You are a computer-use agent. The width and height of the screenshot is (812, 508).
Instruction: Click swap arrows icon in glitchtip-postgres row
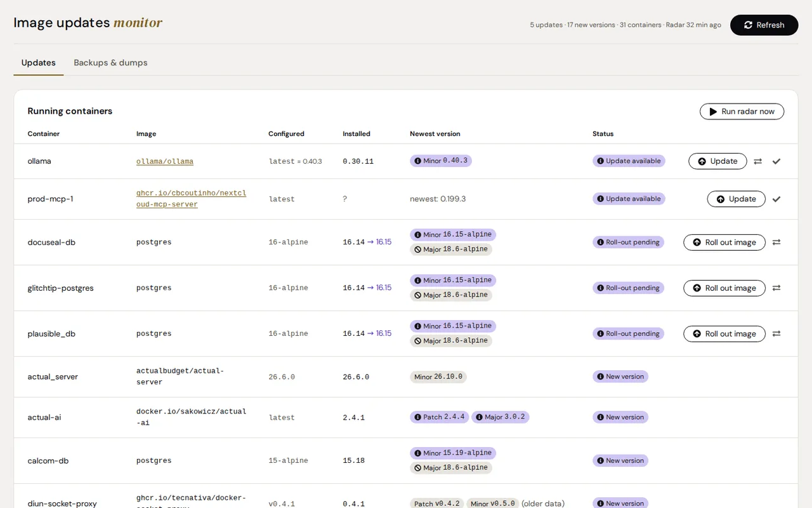pyautogui.click(x=776, y=288)
